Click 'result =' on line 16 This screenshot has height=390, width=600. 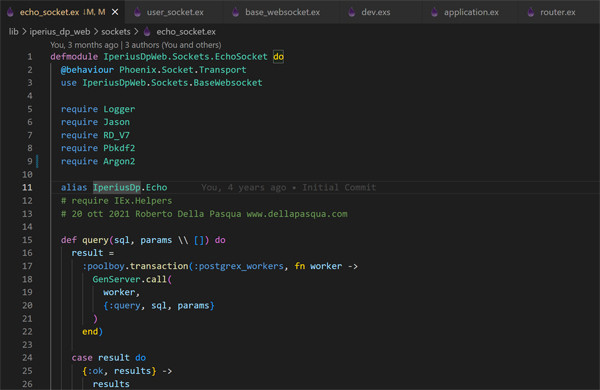[93, 253]
